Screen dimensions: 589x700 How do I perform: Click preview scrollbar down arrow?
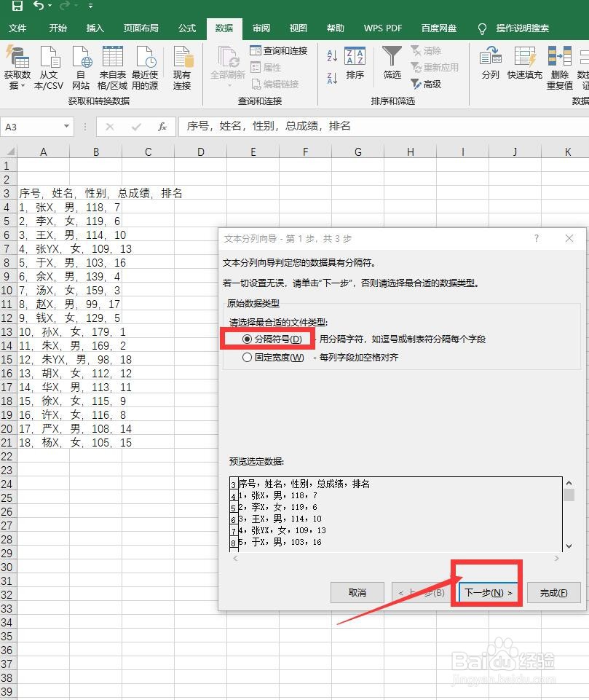569,546
